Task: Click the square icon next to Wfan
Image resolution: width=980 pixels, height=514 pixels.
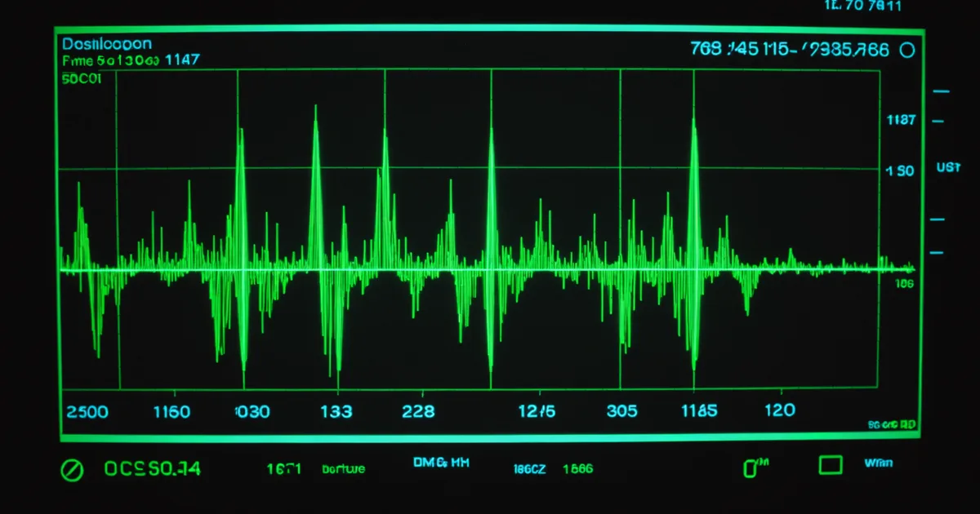Action: pos(831,465)
